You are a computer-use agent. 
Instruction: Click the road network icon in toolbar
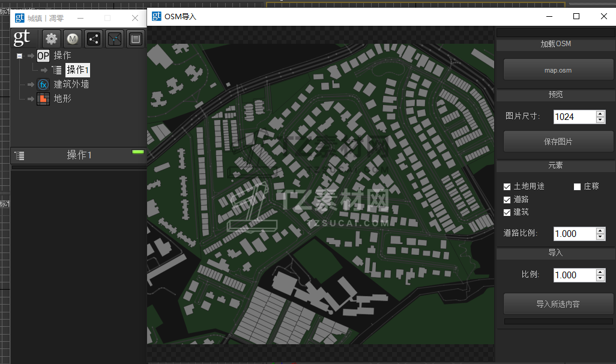tap(115, 39)
